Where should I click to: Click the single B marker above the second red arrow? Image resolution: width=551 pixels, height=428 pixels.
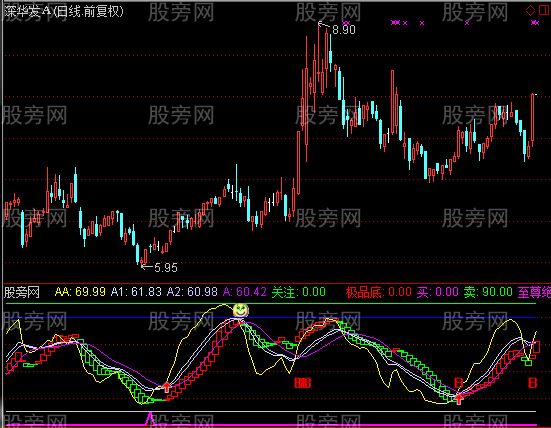pos(458,382)
